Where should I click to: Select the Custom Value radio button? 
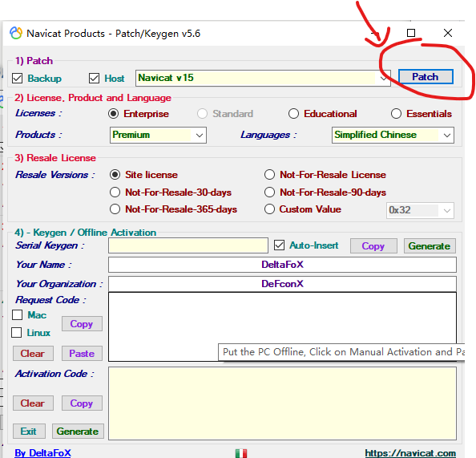click(x=269, y=209)
